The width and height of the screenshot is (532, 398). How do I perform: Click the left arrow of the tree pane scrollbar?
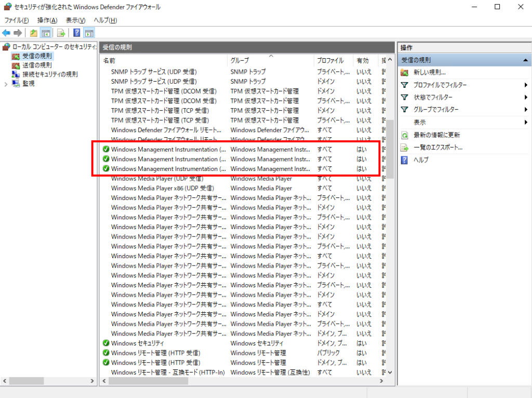pos(4,381)
